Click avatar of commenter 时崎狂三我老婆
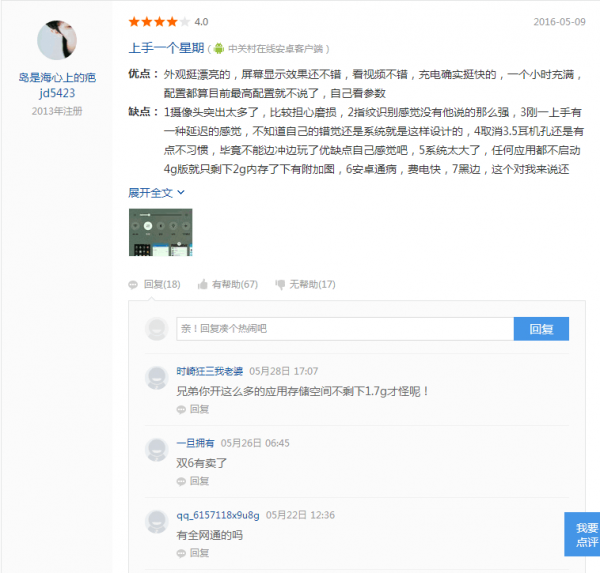The height and width of the screenshot is (573, 600). tap(155, 377)
